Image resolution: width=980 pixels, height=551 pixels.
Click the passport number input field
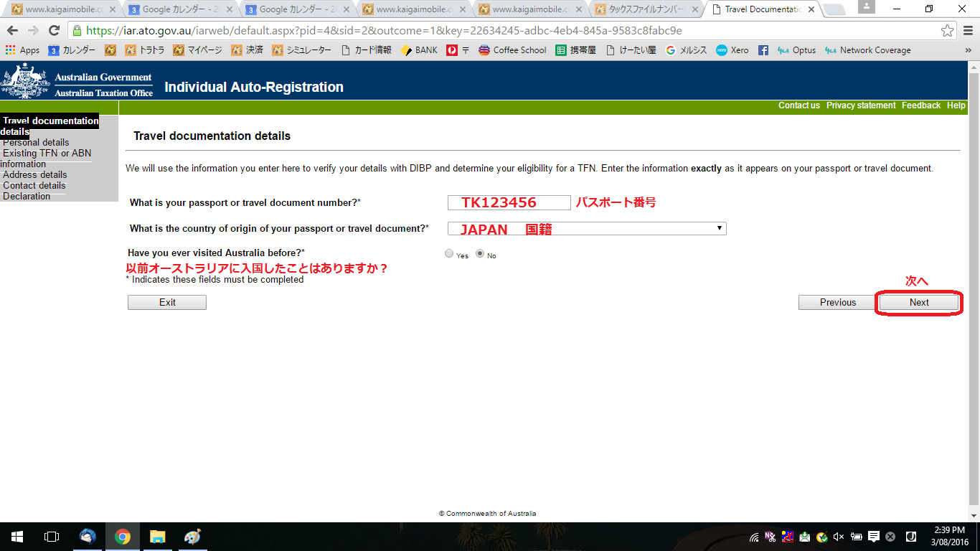pos(509,203)
